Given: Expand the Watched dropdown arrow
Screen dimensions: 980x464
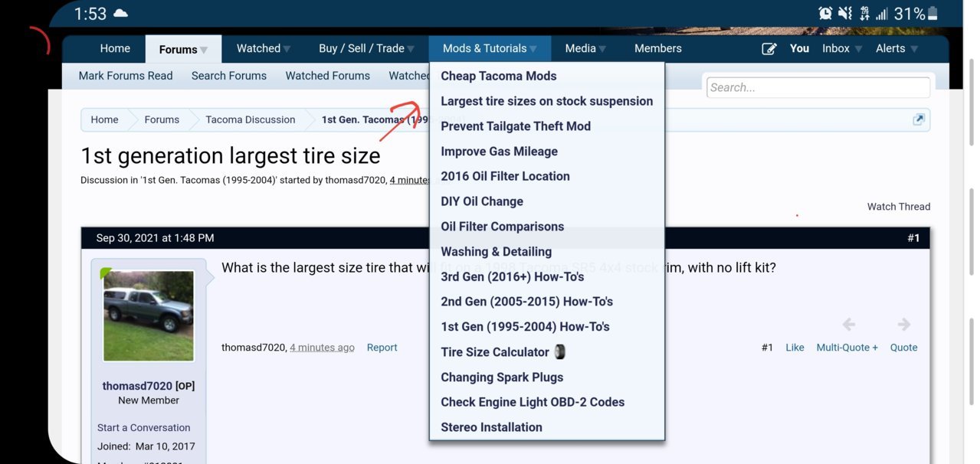Looking at the screenshot, I should (x=287, y=49).
